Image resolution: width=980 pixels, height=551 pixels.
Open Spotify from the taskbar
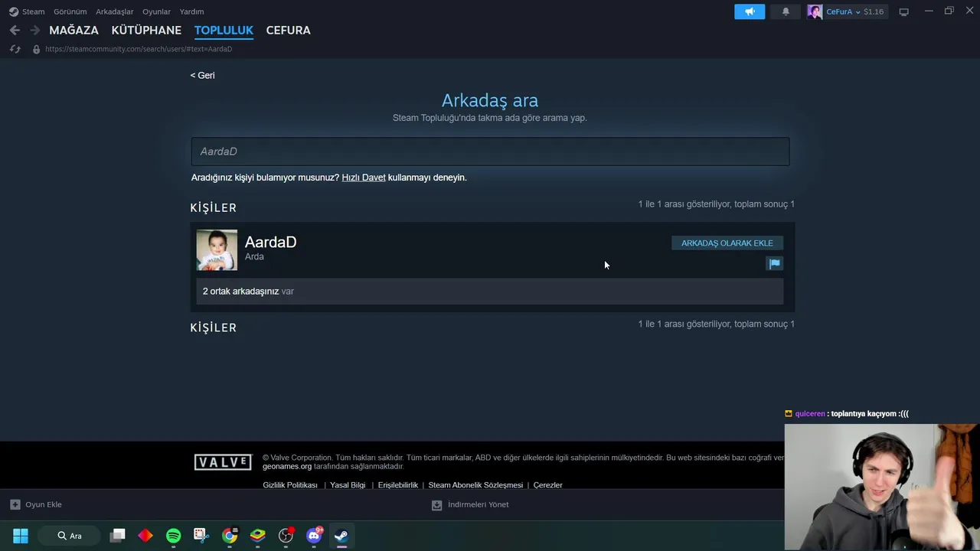174,536
